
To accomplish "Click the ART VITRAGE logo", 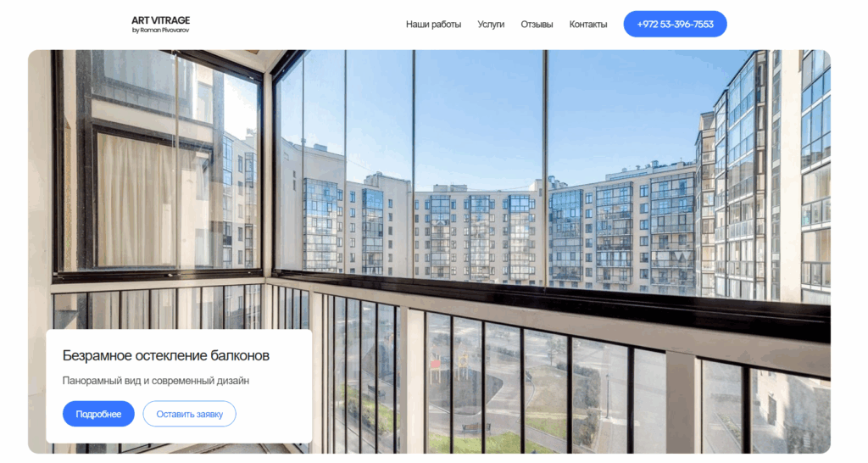I will pyautogui.click(x=160, y=25).
